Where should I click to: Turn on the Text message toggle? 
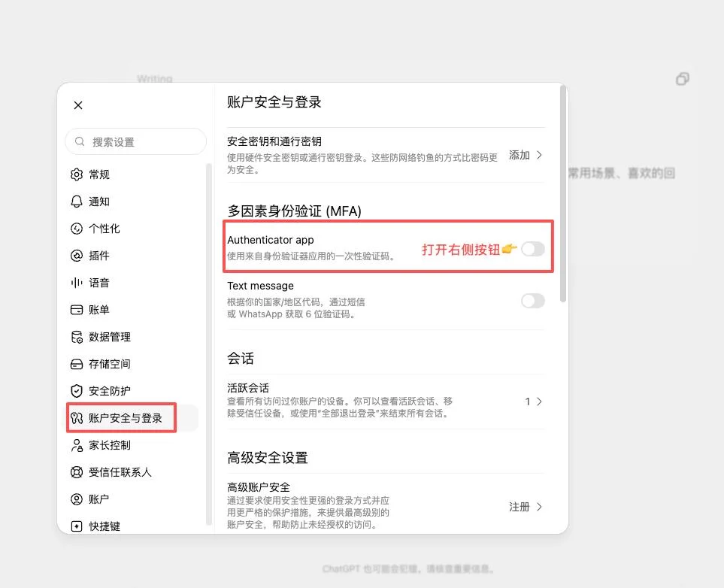[533, 302]
